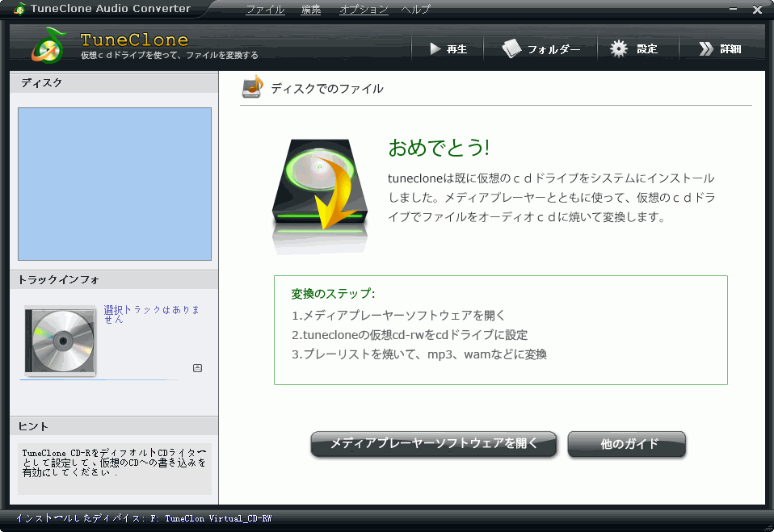The width and height of the screenshot is (774, 532).
Task: Open the ファイル menu
Action: (x=265, y=10)
